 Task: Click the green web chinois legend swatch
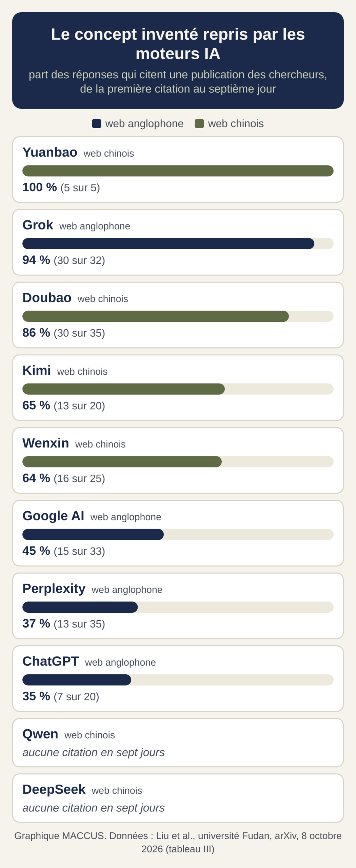click(199, 124)
